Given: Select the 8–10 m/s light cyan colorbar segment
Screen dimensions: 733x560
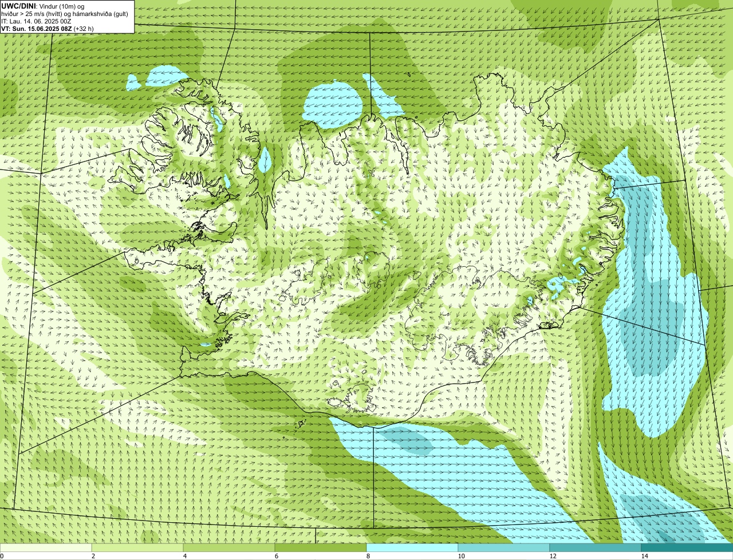Looking at the screenshot, I should point(412,547).
